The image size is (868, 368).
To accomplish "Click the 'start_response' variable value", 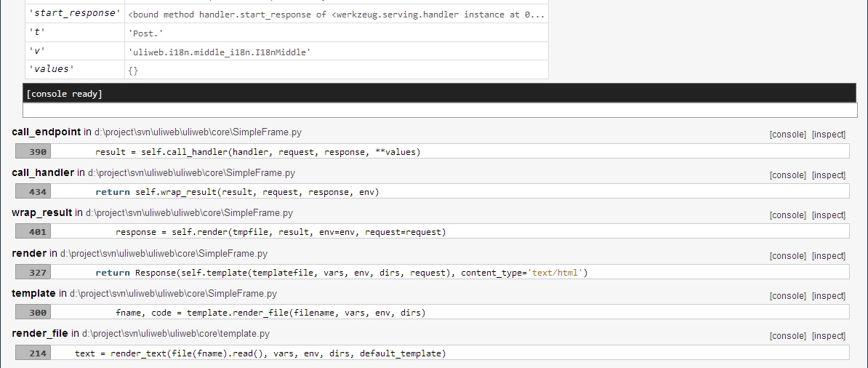I will pyautogui.click(x=336, y=15).
